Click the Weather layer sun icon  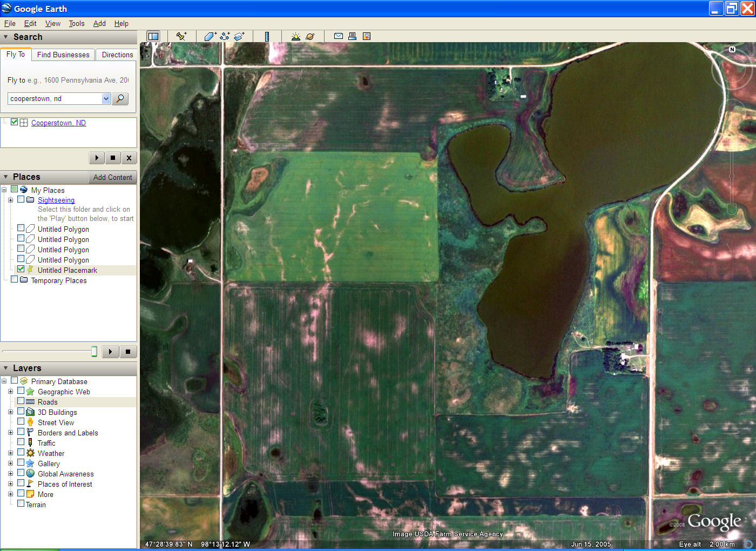click(x=30, y=453)
